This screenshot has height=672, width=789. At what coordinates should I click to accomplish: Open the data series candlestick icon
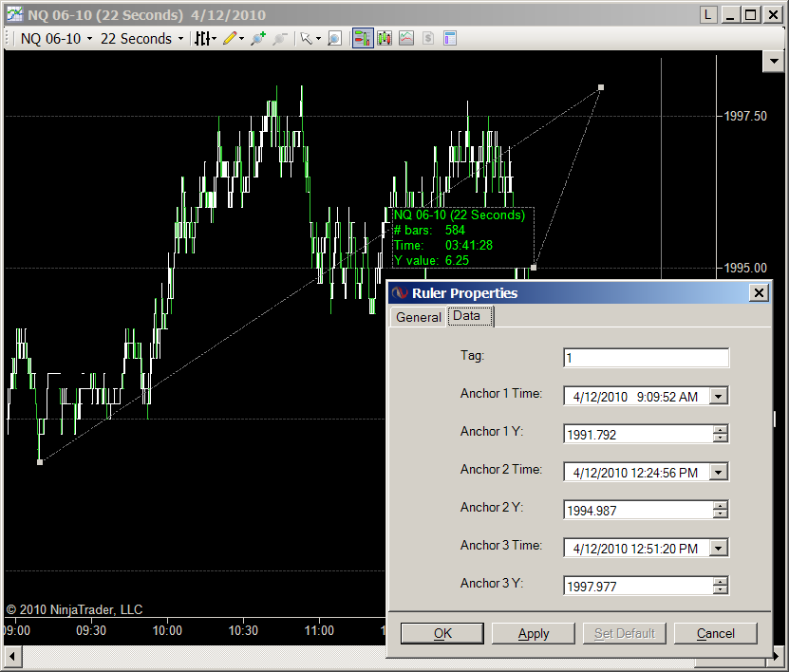[x=385, y=38]
